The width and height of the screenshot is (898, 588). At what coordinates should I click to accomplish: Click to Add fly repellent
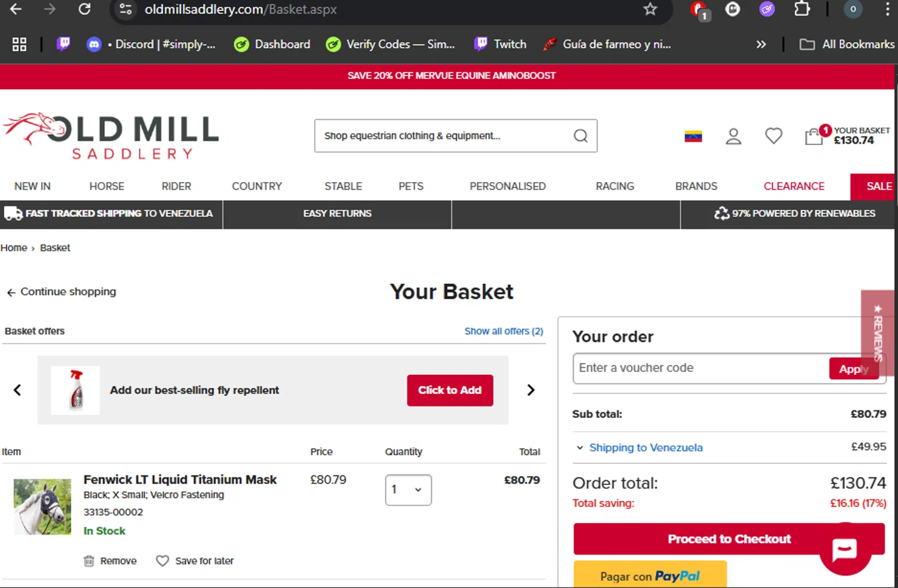[450, 390]
